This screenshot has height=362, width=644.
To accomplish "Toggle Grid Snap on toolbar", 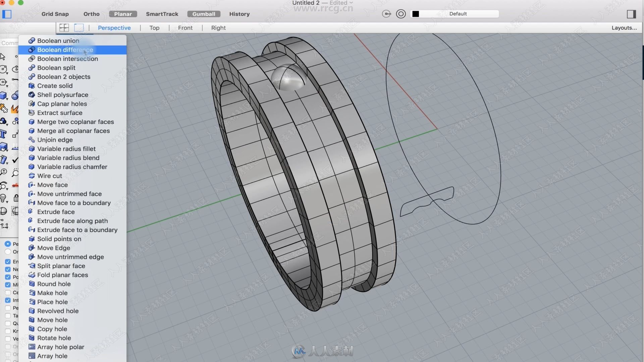I will point(55,14).
